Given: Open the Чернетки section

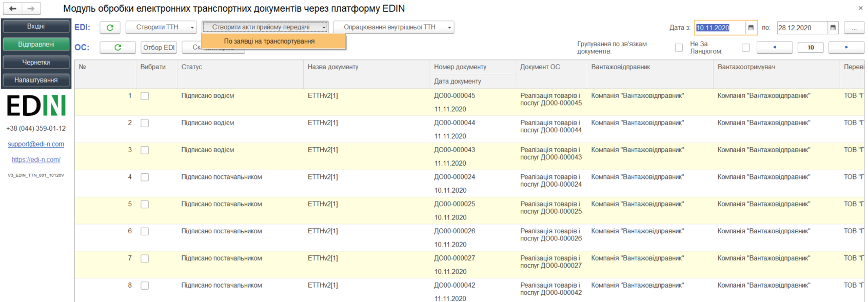Looking at the screenshot, I should coord(36,62).
